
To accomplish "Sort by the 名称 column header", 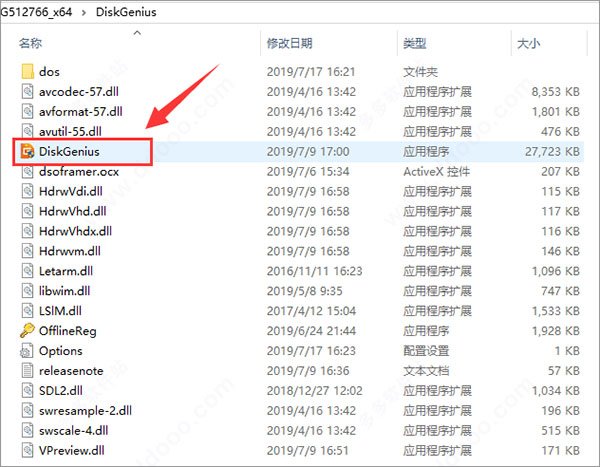I will pos(30,43).
